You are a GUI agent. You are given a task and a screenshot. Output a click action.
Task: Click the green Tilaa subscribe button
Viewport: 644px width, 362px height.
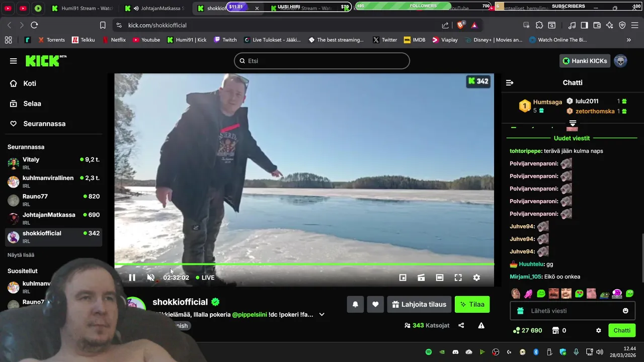click(472, 304)
